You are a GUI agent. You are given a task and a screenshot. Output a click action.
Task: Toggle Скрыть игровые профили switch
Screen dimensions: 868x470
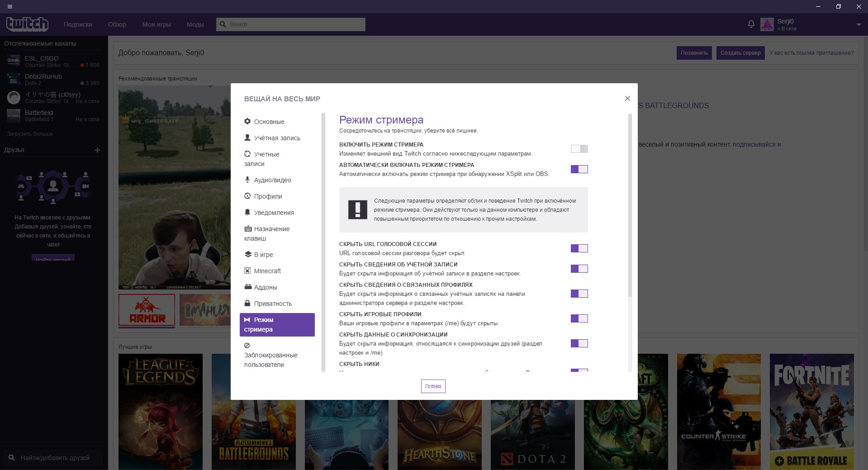pyautogui.click(x=579, y=318)
